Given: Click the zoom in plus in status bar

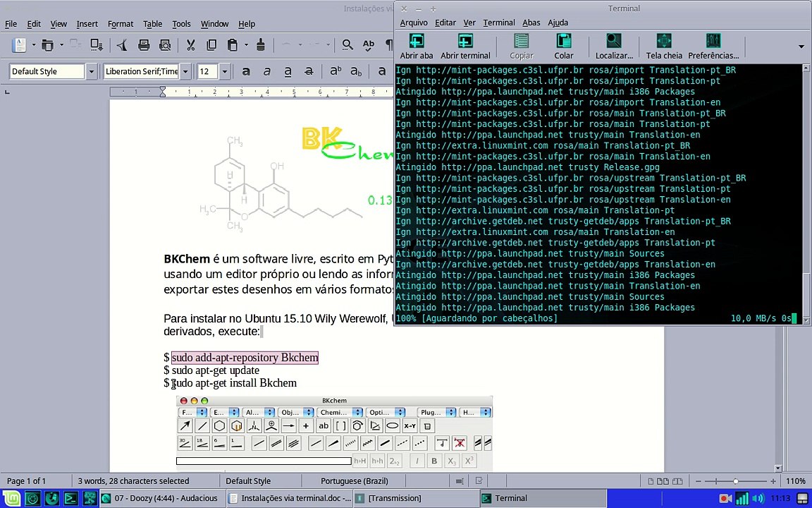Looking at the screenshot, I should coord(773,481).
